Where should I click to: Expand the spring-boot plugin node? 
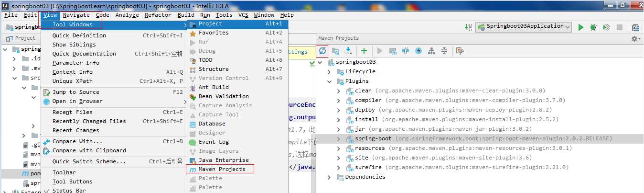tap(339, 138)
